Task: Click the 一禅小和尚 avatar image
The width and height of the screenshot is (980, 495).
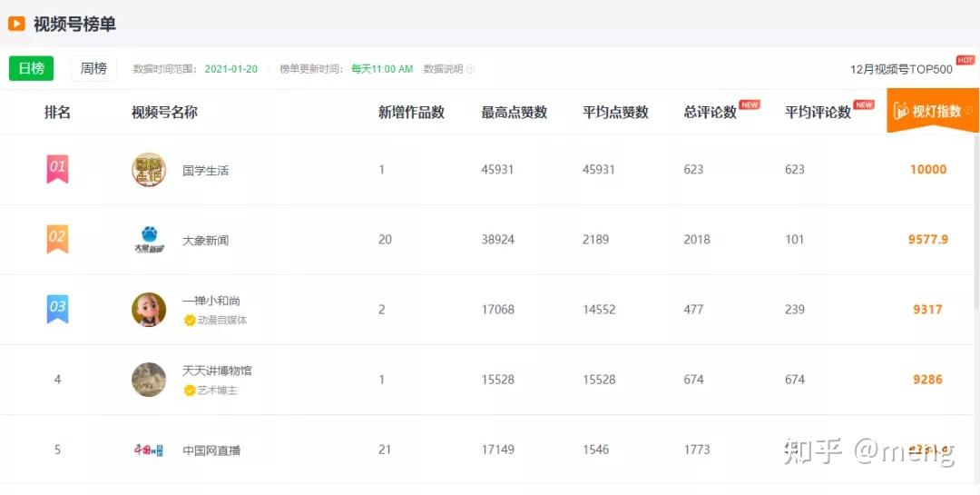Action: pos(149,310)
